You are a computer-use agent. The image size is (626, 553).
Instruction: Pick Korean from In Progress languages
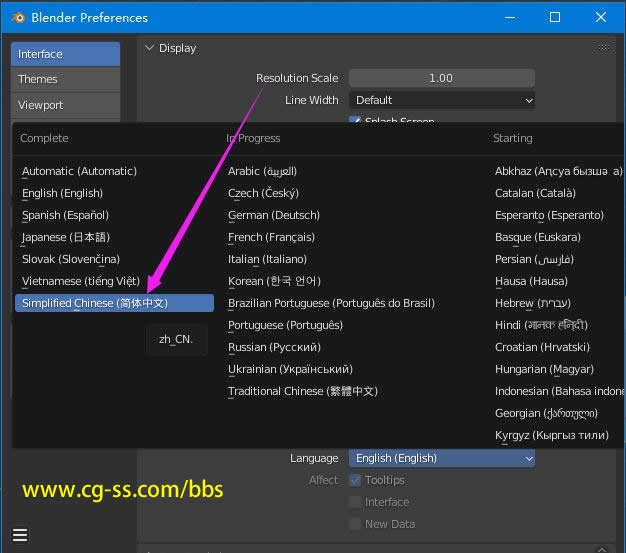point(273,281)
